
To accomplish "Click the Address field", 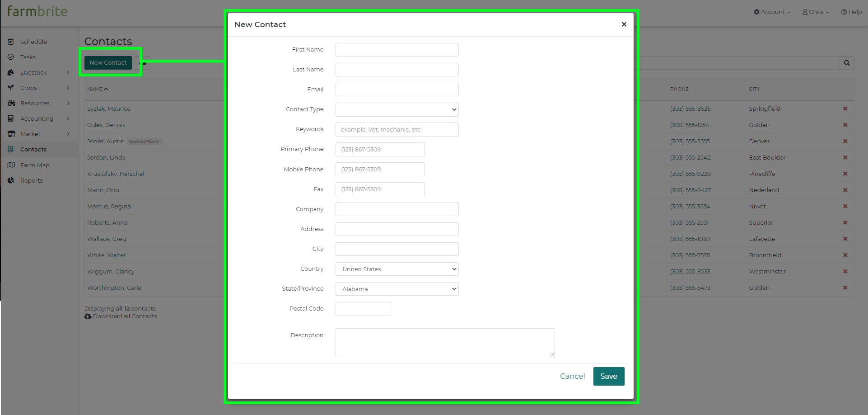I will point(397,229).
